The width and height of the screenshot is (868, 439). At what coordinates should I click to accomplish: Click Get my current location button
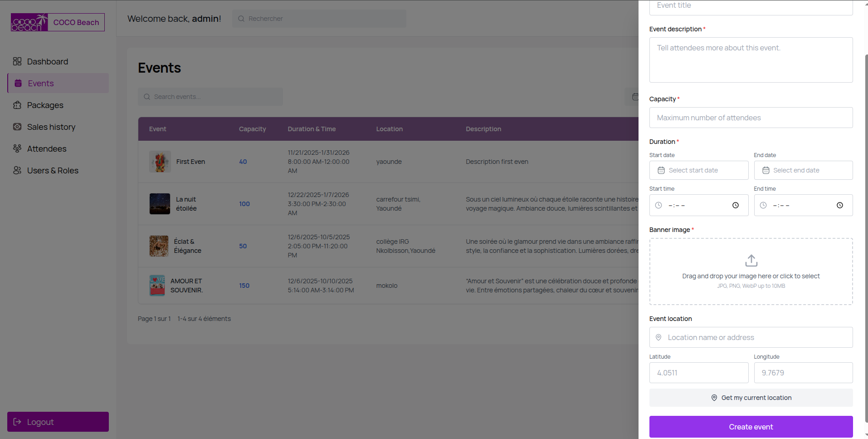[751, 398]
